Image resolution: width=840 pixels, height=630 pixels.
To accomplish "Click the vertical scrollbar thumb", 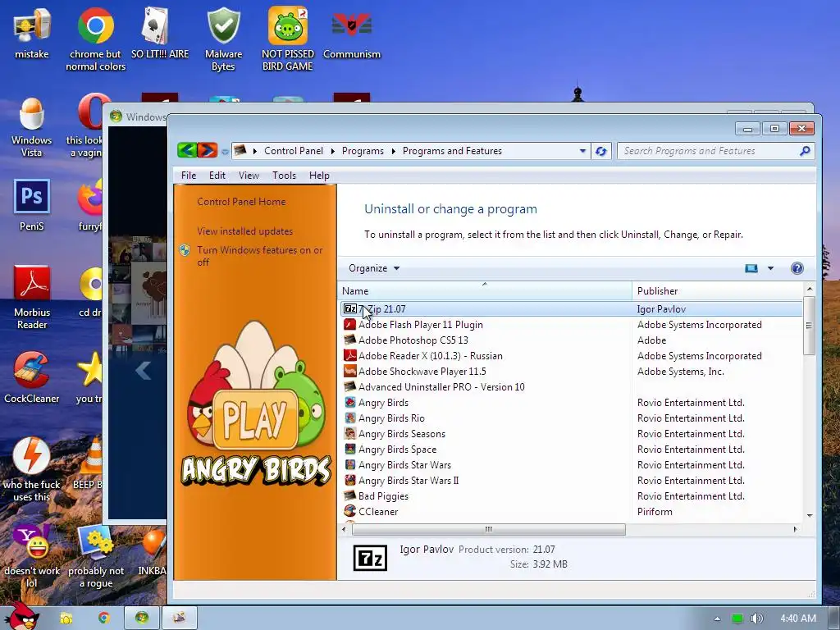I will click(810, 325).
